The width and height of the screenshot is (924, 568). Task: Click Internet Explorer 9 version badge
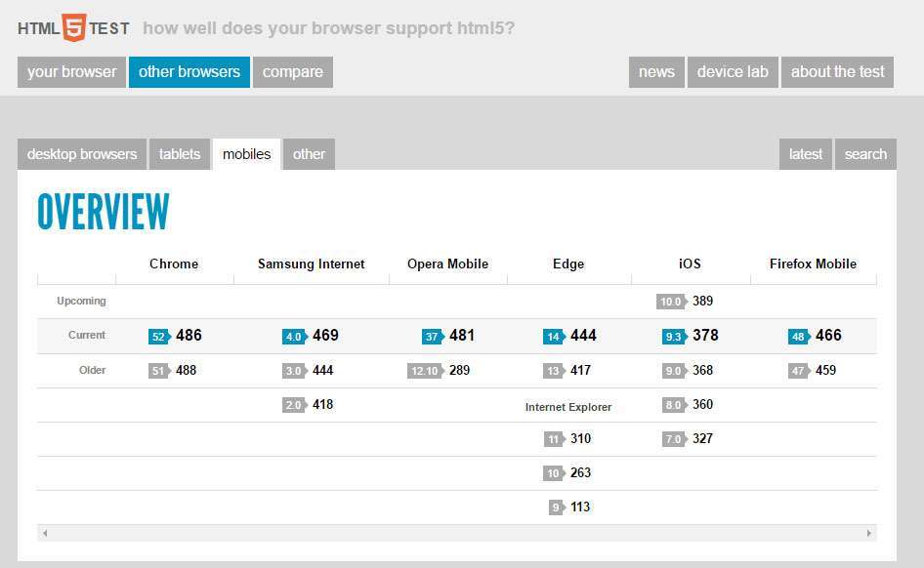(557, 507)
